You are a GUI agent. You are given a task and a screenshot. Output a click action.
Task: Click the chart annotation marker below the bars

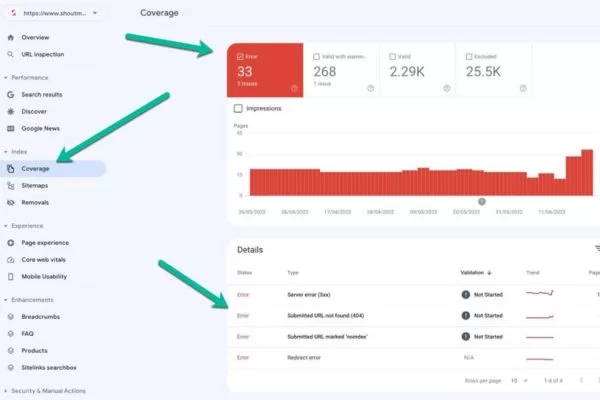tap(482, 201)
